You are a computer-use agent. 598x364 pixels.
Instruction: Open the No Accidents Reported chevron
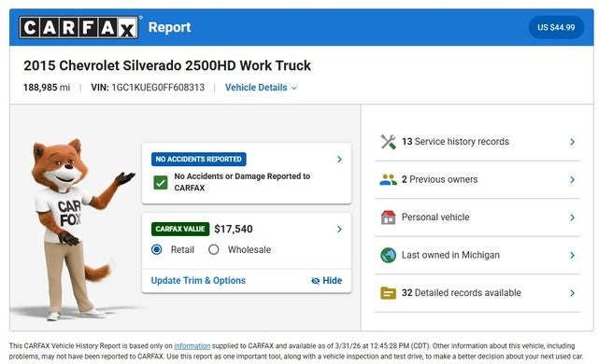(339, 160)
